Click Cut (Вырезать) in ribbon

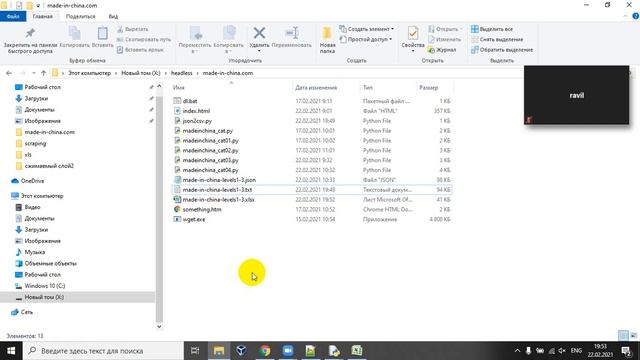(133, 29)
